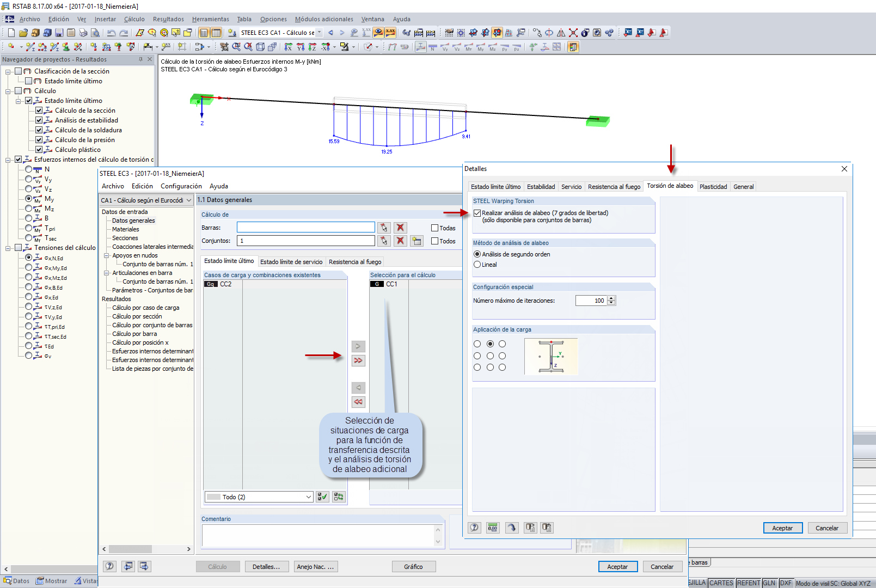
Task: Toggle the show results eye icon
Action: click(378, 33)
